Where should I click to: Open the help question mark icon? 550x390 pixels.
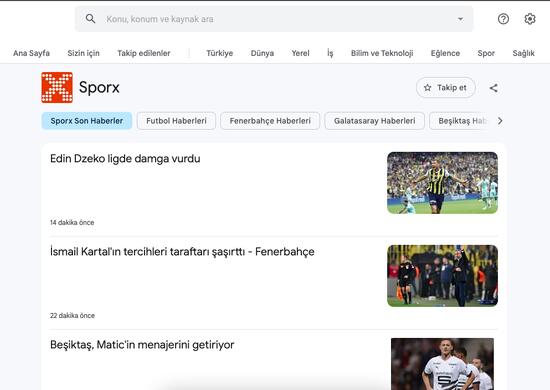(x=503, y=19)
